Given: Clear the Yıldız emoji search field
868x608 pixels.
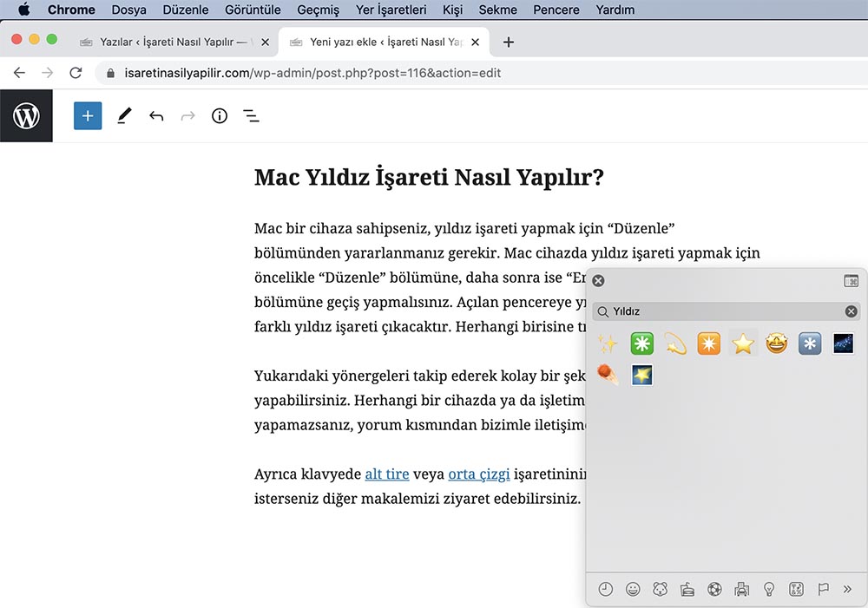Looking at the screenshot, I should pos(851,311).
